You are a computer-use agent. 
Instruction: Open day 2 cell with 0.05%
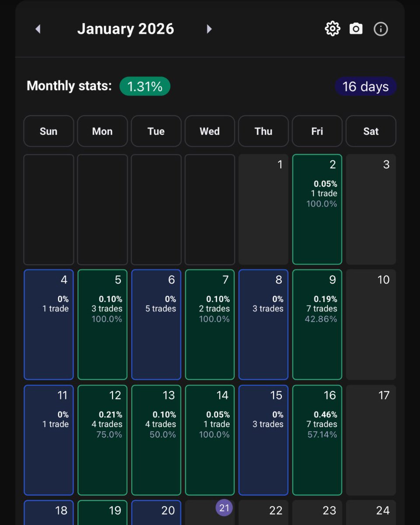pos(317,209)
